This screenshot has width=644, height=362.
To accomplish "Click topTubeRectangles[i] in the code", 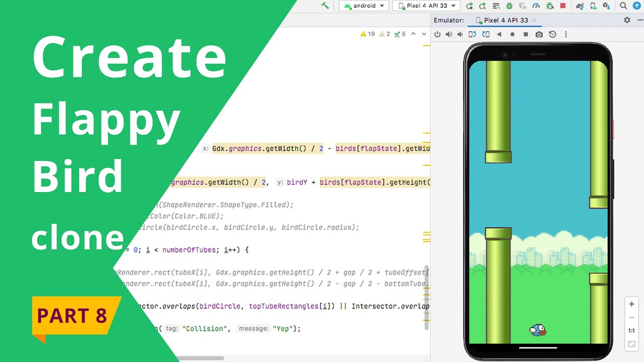I will pos(290,306).
